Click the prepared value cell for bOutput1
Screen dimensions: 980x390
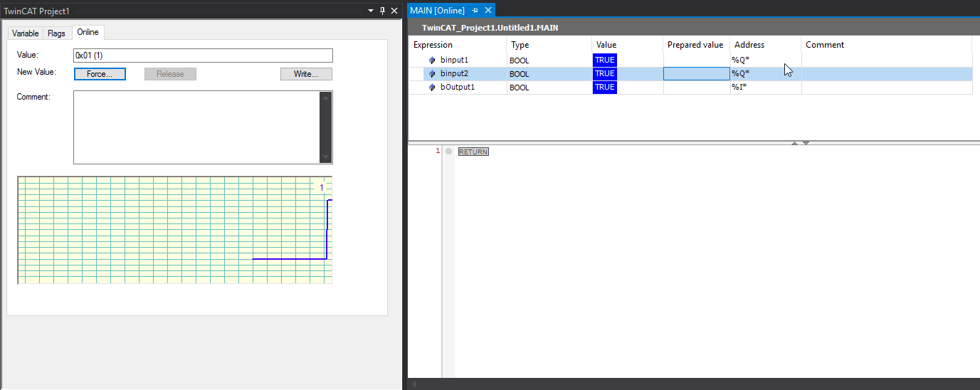696,88
